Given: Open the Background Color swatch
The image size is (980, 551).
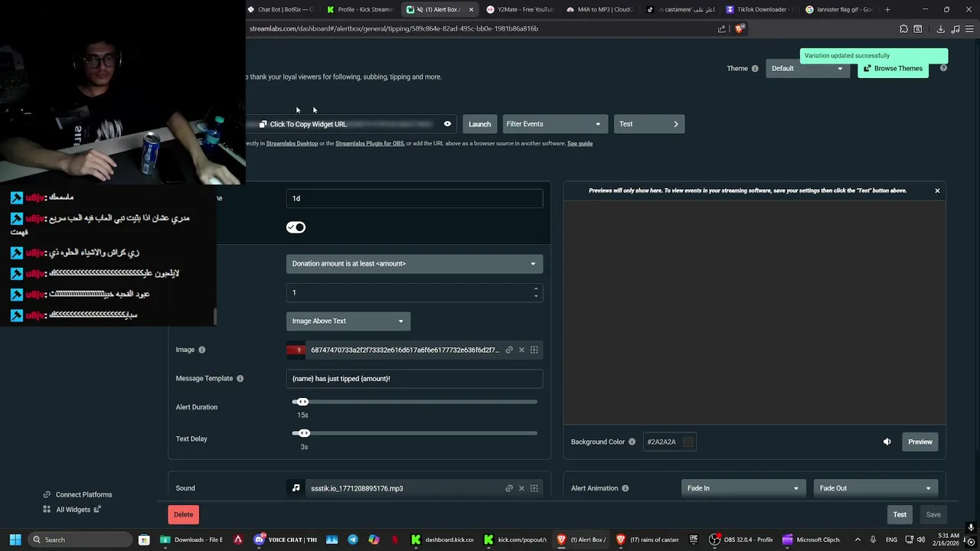Looking at the screenshot, I should click(688, 442).
